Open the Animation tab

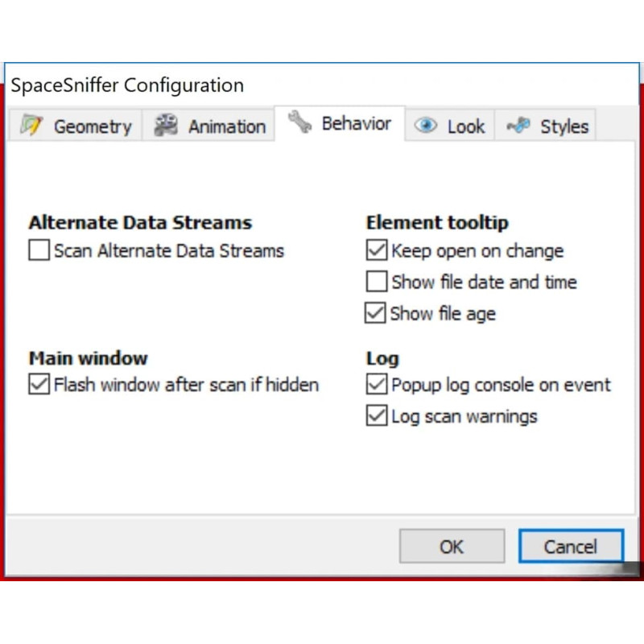pos(208,126)
